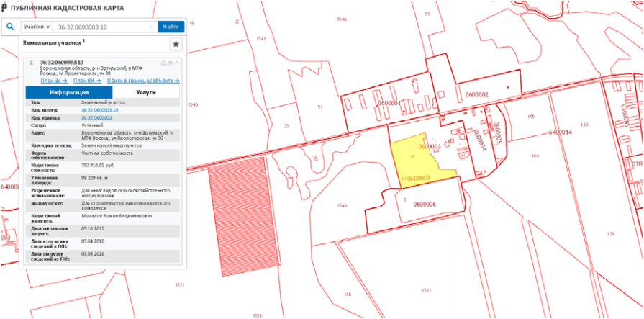Collapse the parcel result card chevron
The image size is (644, 319).
(177, 63)
